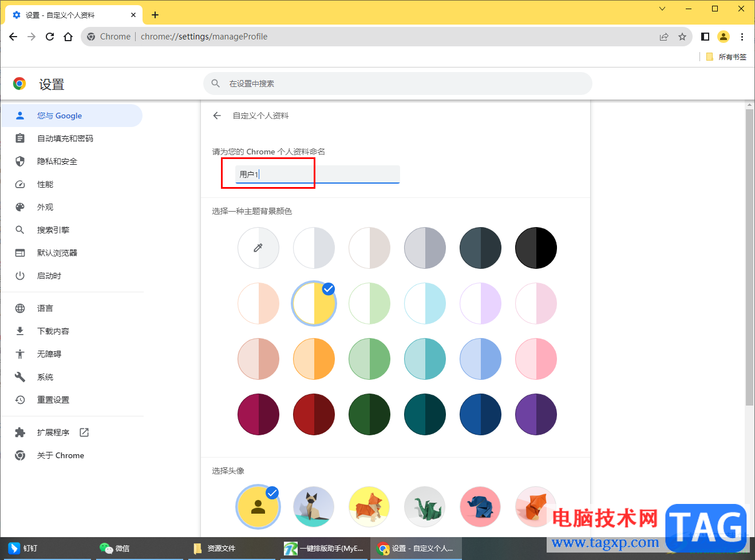Click the back arrow next to 自定义个人资料
The image size is (755, 560).
point(216,115)
